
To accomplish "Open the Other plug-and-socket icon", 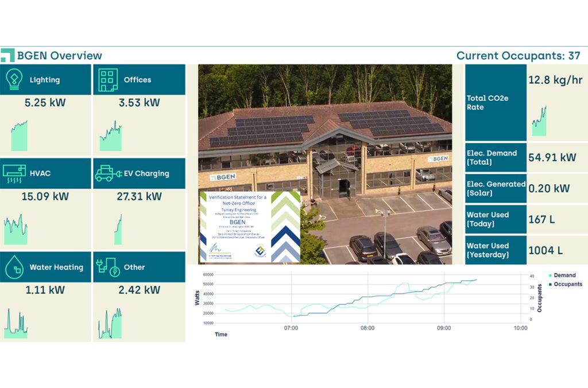I will pyautogui.click(x=107, y=267).
